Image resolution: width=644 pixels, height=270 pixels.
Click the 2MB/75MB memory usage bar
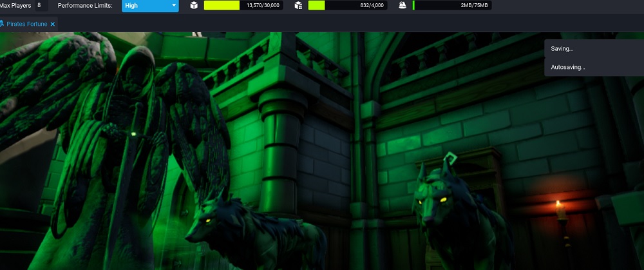452,5
